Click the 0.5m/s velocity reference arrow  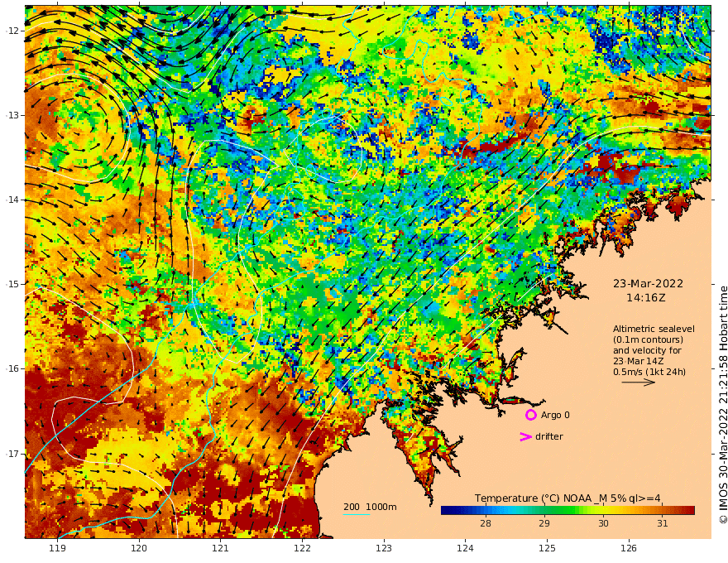click(x=638, y=383)
